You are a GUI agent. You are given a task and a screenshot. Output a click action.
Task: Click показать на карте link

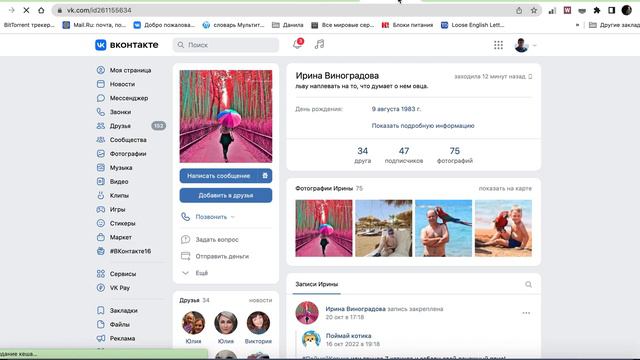point(505,189)
